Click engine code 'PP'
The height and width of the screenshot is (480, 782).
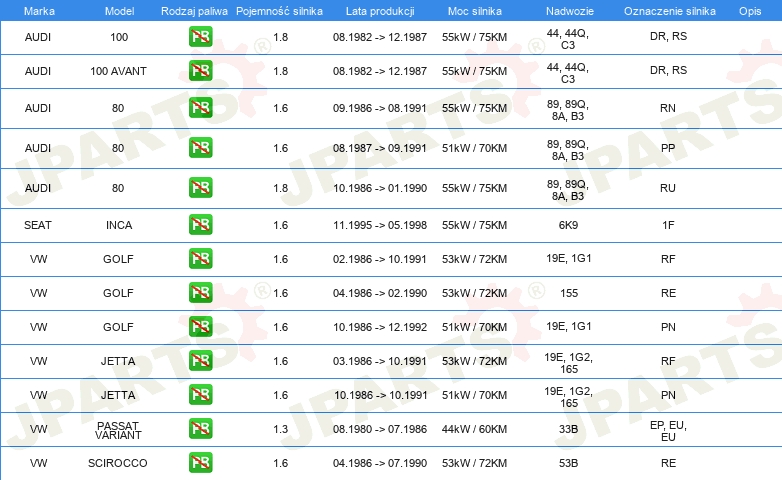tap(668, 148)
